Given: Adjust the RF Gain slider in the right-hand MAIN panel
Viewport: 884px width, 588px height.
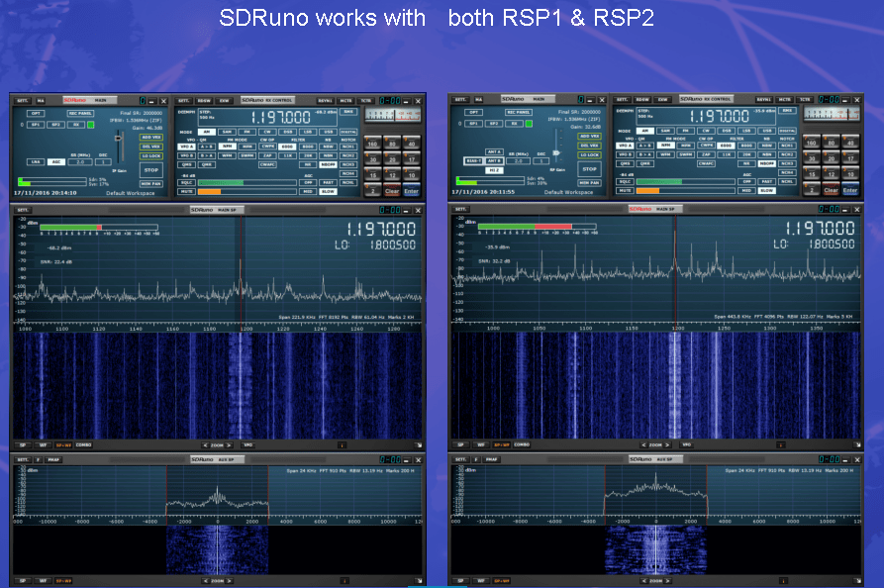Looking at the screenshot, I should click(x=556, y=146).
